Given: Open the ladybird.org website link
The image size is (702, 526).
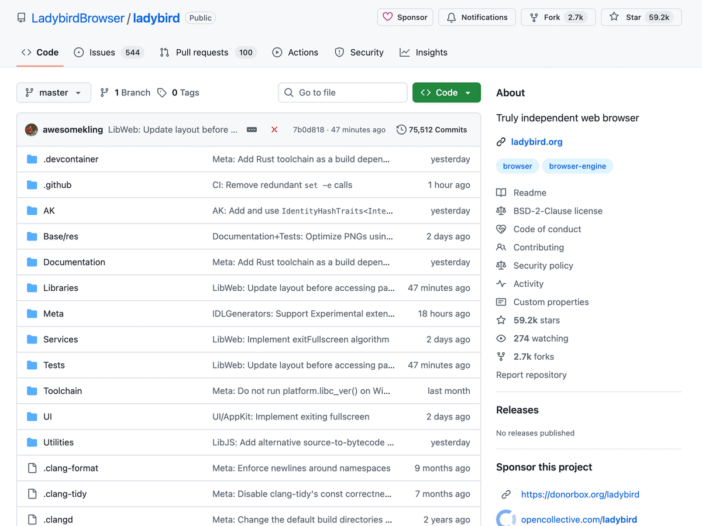Looking at the screenshot, I should point(536,142).
